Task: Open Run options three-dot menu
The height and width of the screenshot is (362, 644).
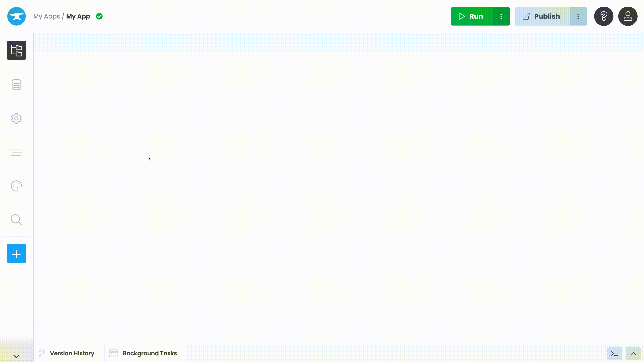Action: [501, 16]
